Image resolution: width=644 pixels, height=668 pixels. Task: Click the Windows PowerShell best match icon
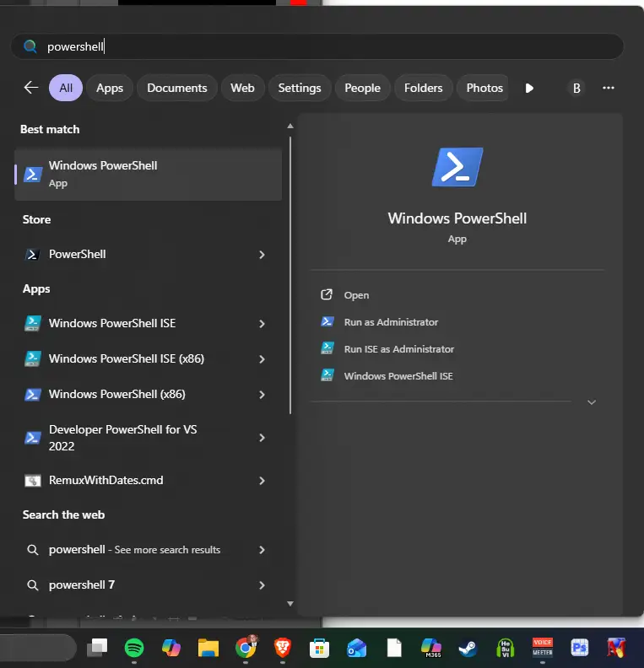(x=33, y=175)
